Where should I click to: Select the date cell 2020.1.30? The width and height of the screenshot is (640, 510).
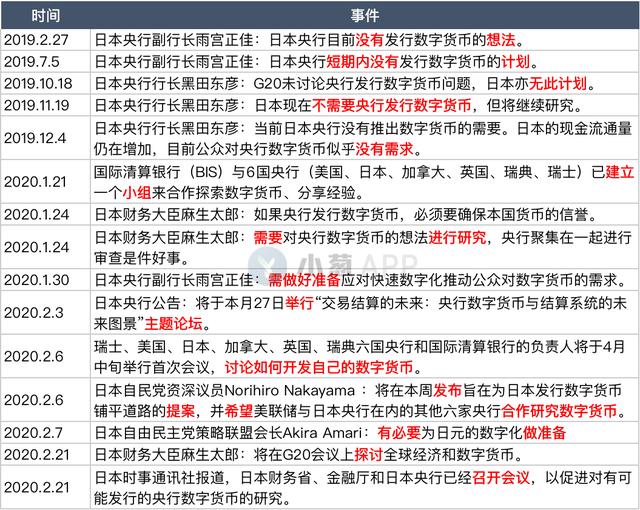45,280
